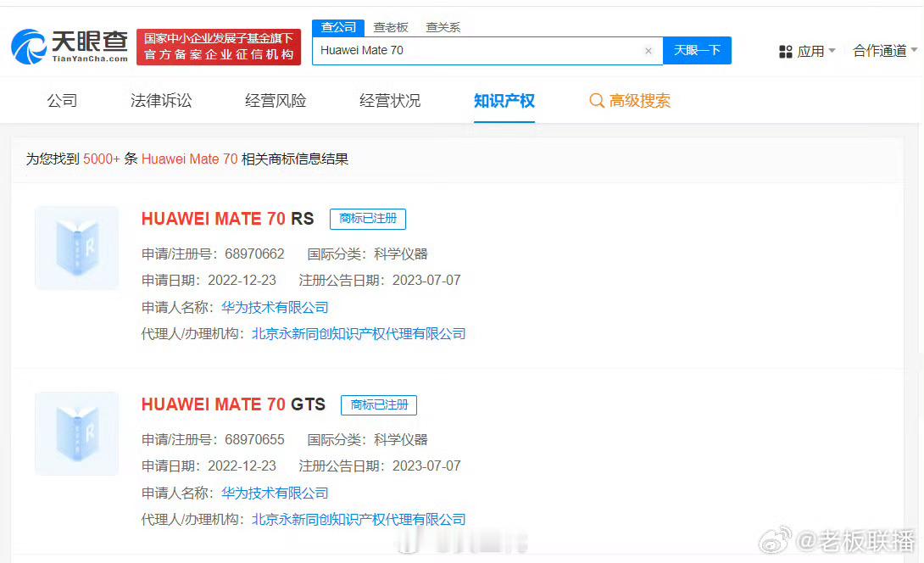Select the 查公司 search tab

click(338, 28)
